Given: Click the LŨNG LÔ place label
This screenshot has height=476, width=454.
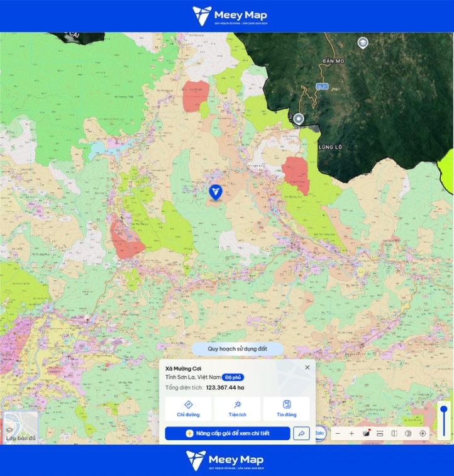Looking at the screenshot, I should pos(330,147).
